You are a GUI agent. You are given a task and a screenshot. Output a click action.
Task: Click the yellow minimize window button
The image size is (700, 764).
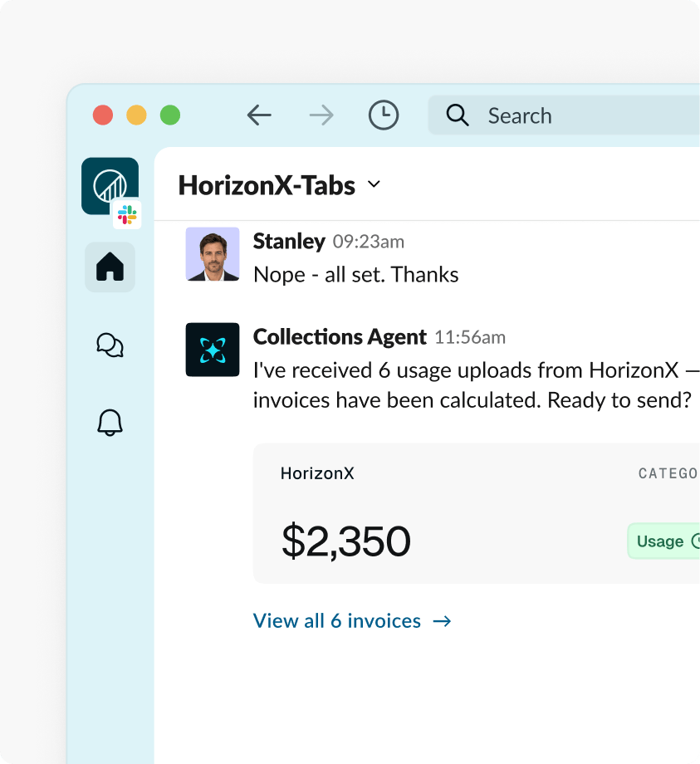(x=136, y=115)
